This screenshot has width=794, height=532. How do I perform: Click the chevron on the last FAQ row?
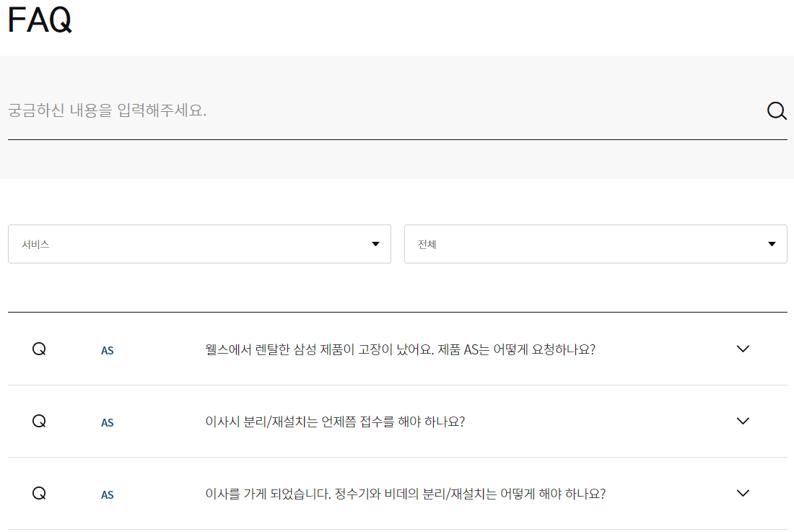tap(743, 494)
